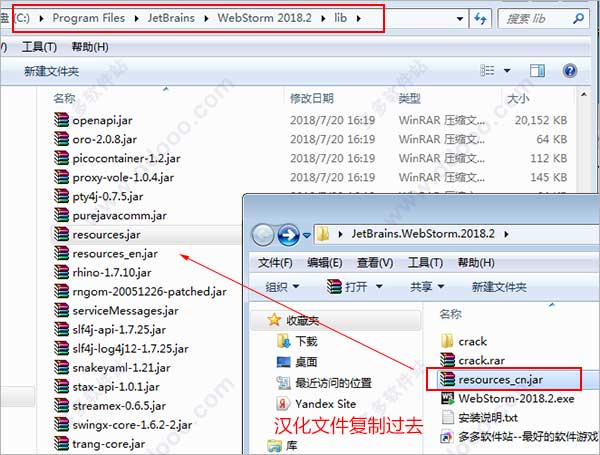
Task: Click 新建文件夹 in the front window toolbar
Action: click(x=499, y=287)
